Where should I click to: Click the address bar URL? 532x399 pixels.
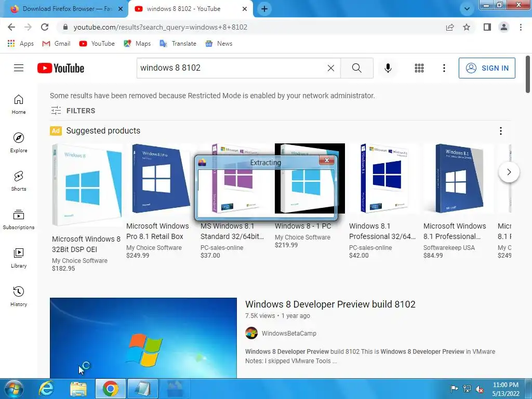click(x=160, y=27)
